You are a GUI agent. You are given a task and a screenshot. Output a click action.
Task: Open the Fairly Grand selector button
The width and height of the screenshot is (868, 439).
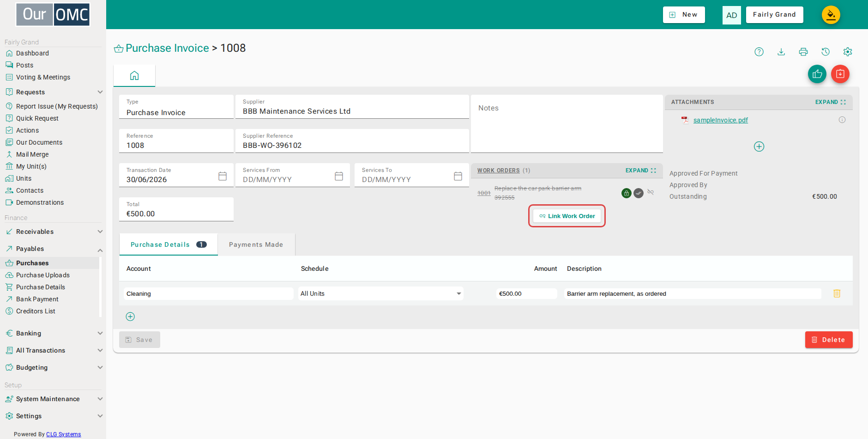coord(774,15)
